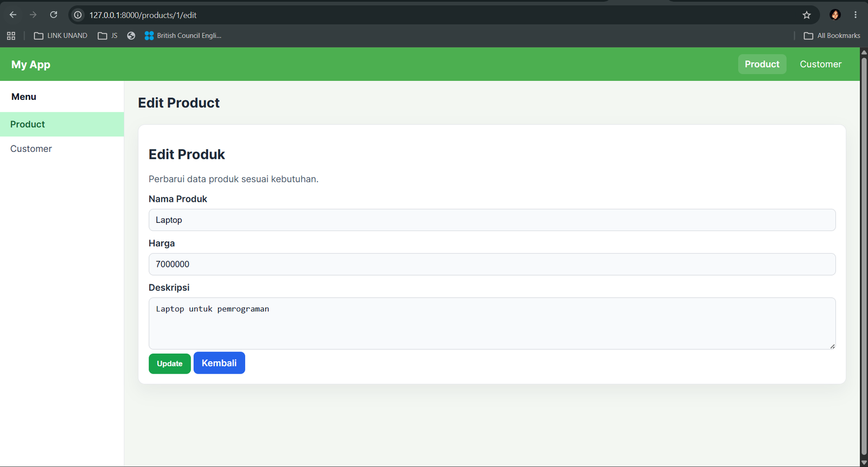
Task: Click the address bar URL
Action: point(143,15)
